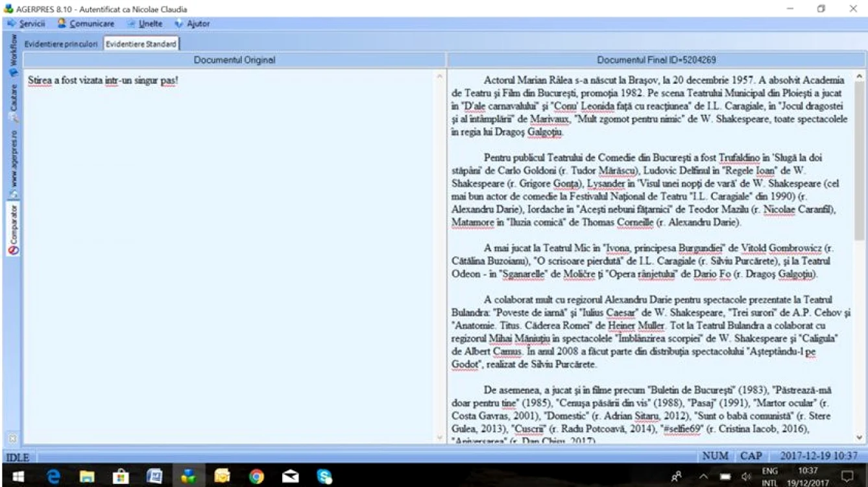This screenshot has width=868, height=487.
Task: Click the down arrow of the final document scrollbar
Action: (x=860, y=438)
